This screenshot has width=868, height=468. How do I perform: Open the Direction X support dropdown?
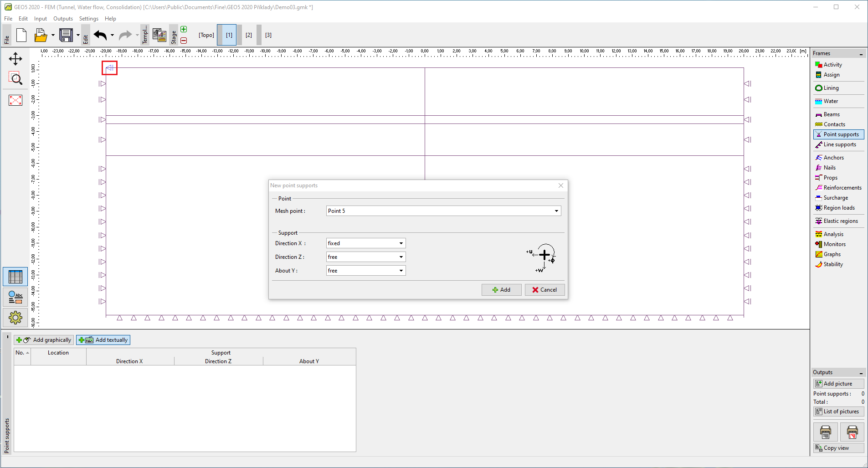pos(401,243)
